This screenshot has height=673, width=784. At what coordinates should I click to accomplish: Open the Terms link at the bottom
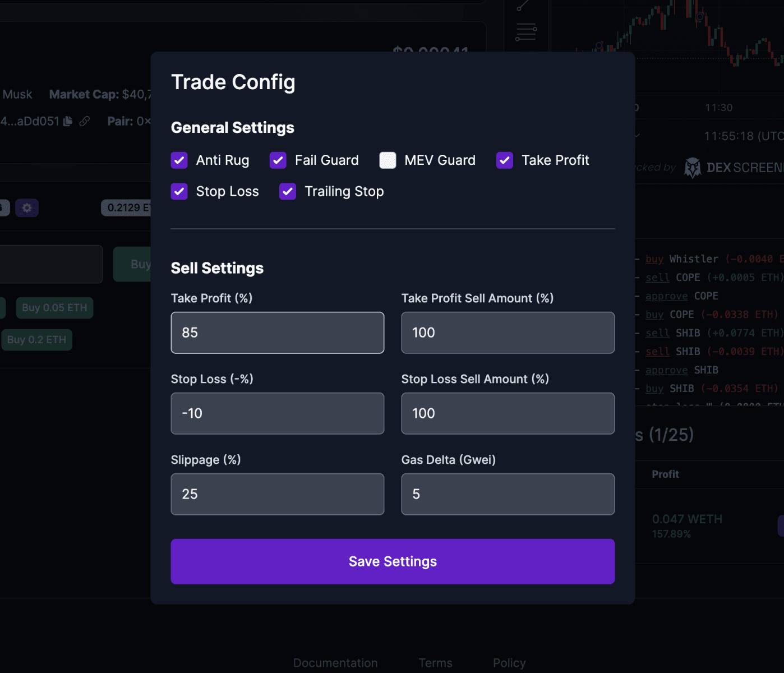(435, 662)
